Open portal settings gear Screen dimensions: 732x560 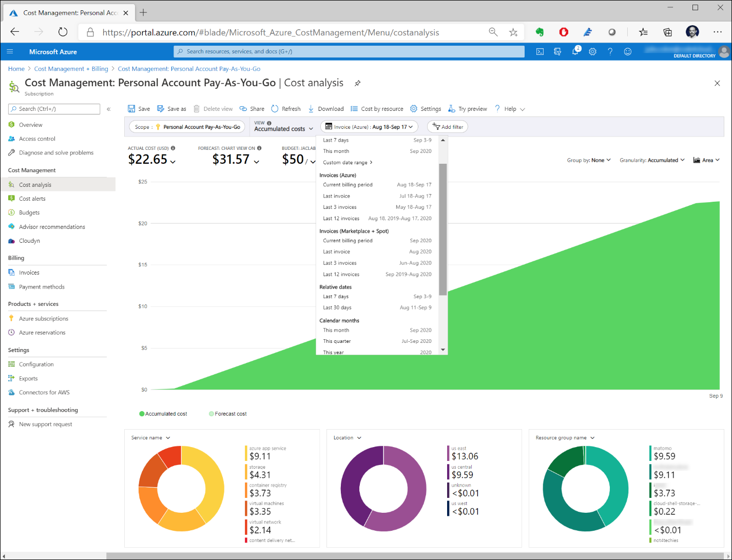point(592,51)
